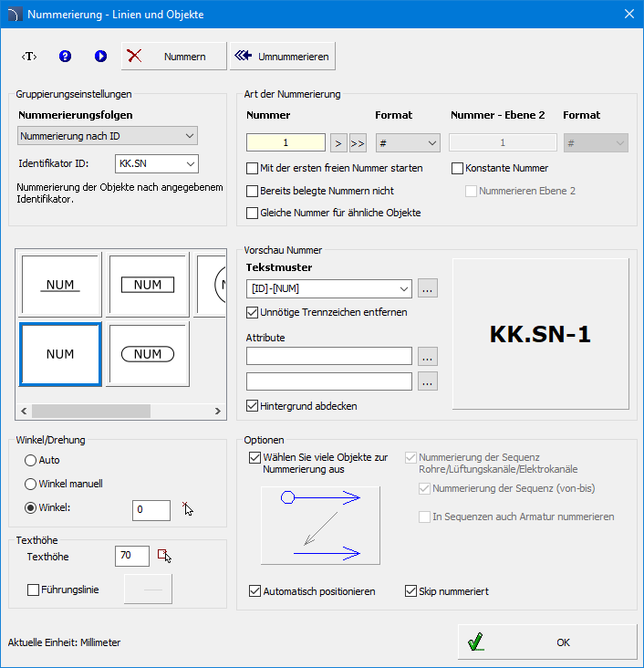Screen dimensions: 644x668
Task: Pick angle from drawing icon next to Winkel
Action: click(188, 509)
